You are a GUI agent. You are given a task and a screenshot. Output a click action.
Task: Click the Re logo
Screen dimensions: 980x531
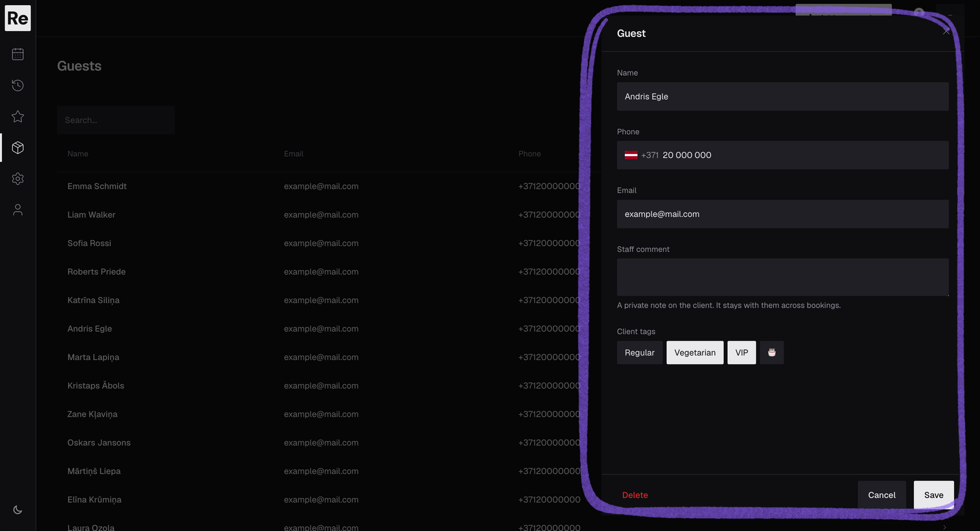17,18
